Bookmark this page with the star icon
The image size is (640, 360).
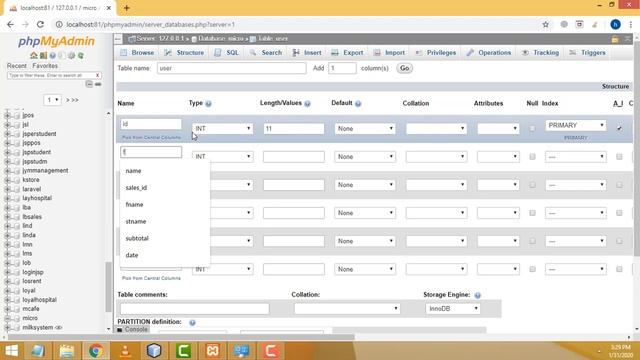point(546,24)
